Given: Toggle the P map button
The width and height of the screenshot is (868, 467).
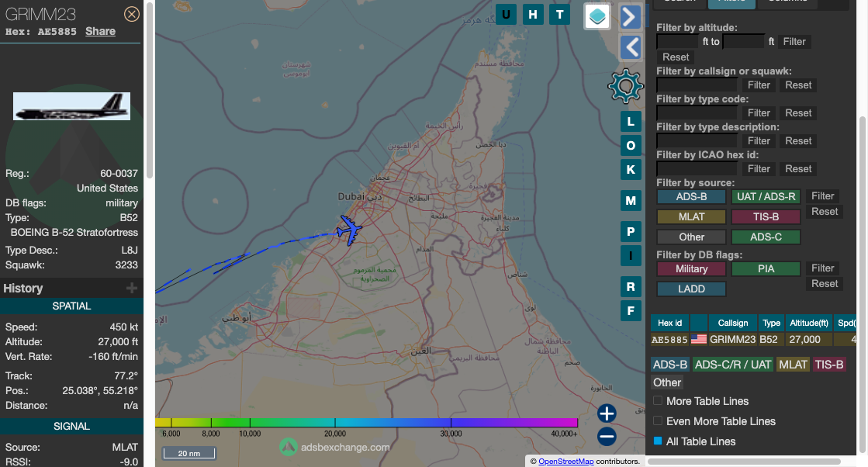Looking at the screenshot, I should click(x=631, y=231).
